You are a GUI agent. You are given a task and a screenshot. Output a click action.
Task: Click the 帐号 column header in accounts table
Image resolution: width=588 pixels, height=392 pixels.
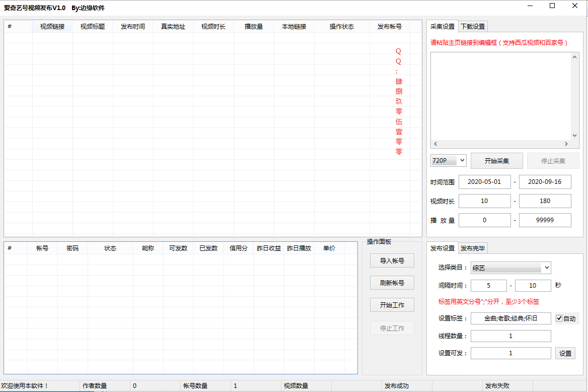click(42, 248)
